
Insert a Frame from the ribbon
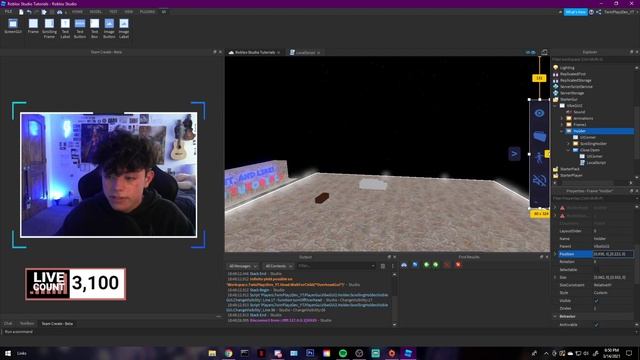[x=33, y=27]
